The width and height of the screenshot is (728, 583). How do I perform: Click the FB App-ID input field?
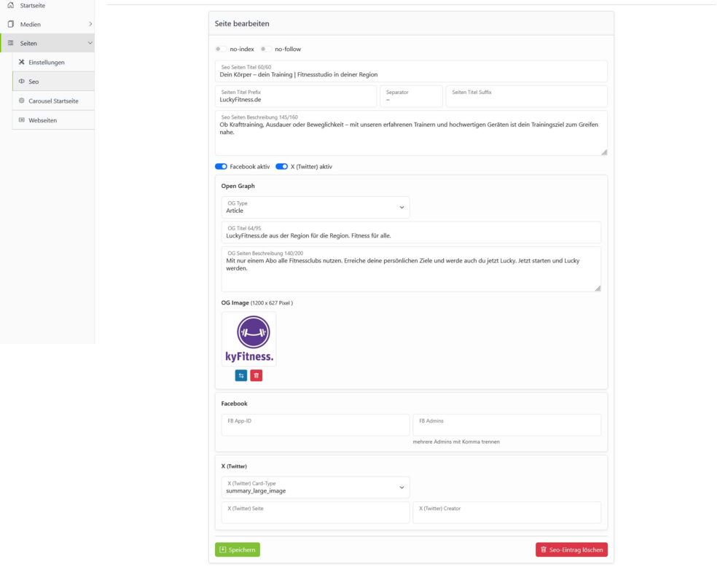tap(316, 425)
